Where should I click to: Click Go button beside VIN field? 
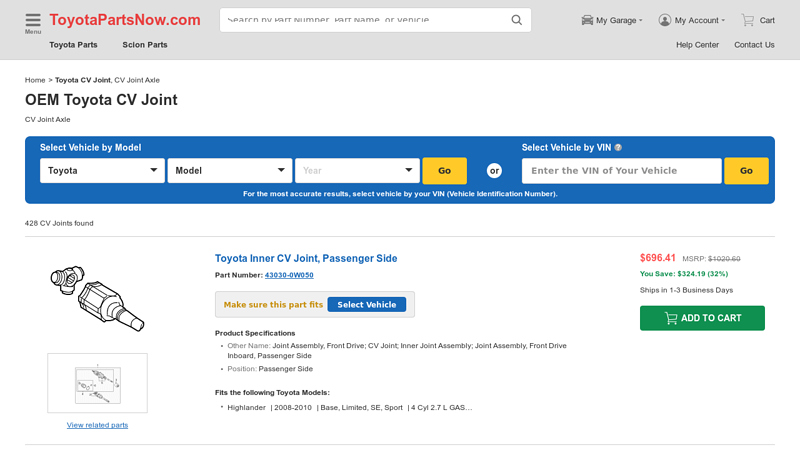coord(746,171)
